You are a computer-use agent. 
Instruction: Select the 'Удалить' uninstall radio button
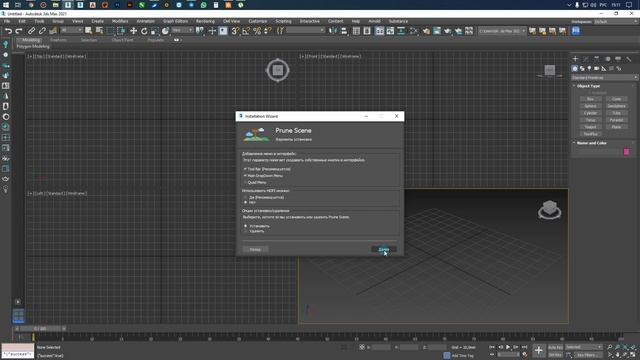246,231
